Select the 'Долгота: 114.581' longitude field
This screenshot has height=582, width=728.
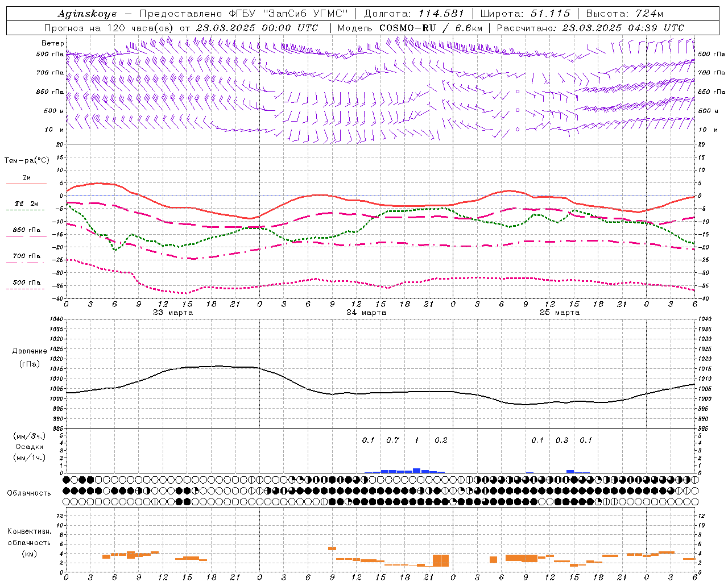pos(413,14)
